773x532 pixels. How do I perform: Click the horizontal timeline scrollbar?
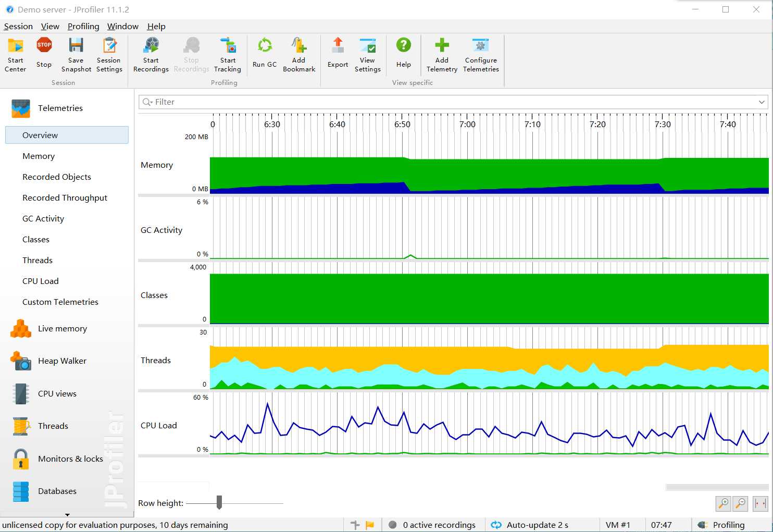[717, 487]
